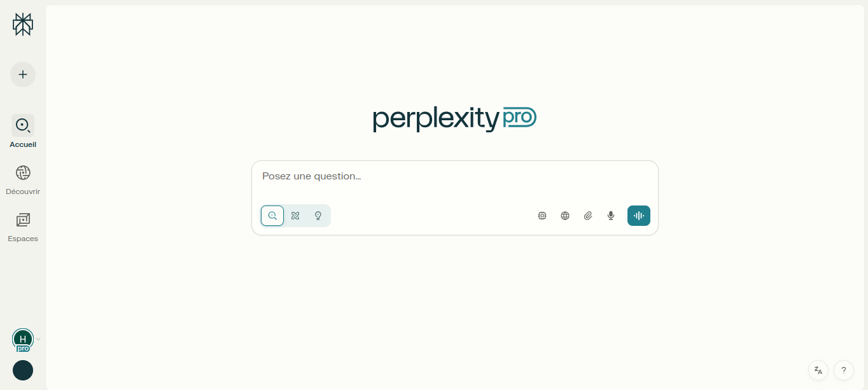868x390 pixels.
Task: Open the Espaces section
Action: [x=23, y=220]
